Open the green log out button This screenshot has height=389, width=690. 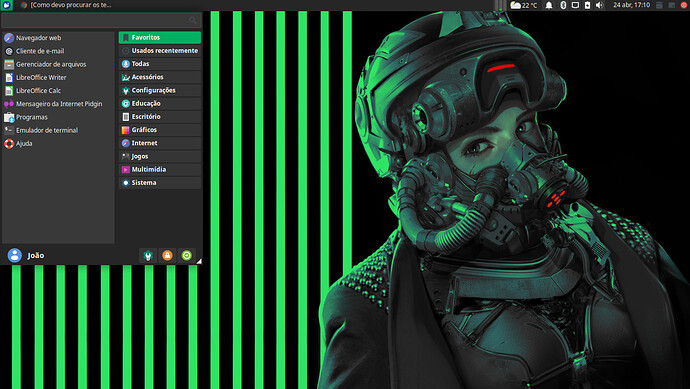tap(187, 256)
